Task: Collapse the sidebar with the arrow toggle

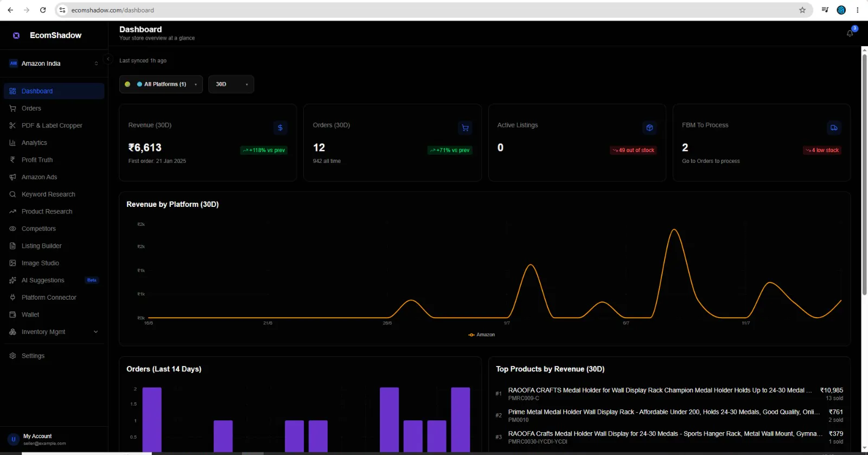Action: point(108,59)
